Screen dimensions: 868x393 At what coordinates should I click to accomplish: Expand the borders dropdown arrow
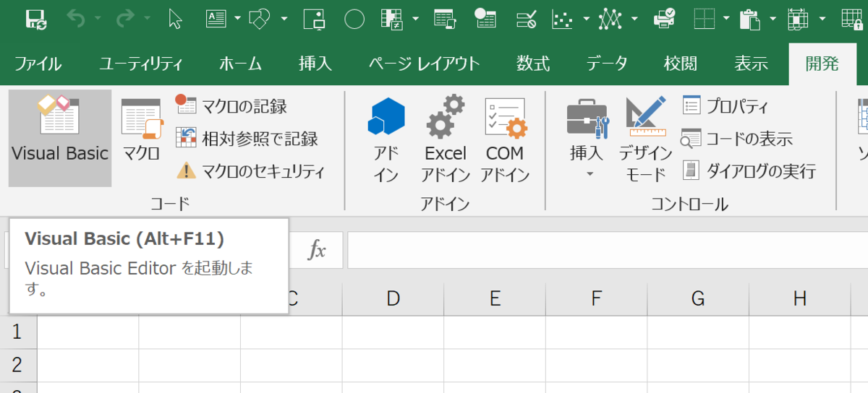[x=726, y=19]
